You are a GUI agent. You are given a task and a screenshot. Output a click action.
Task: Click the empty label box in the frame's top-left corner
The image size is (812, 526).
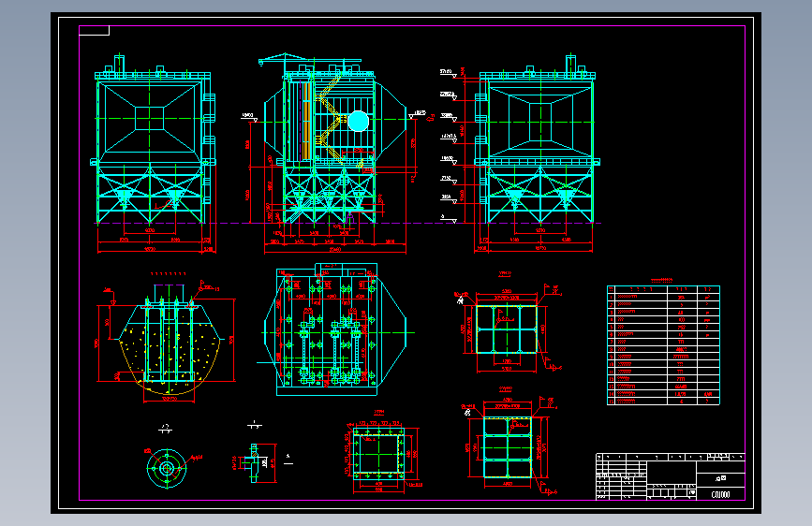(x=95, y=31)
